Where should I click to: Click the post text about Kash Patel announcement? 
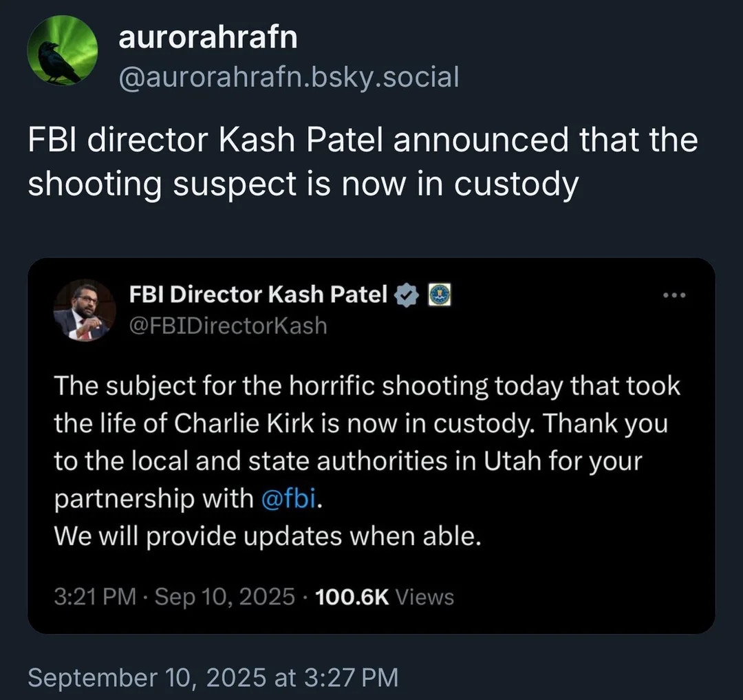click(x=363, y=141)
